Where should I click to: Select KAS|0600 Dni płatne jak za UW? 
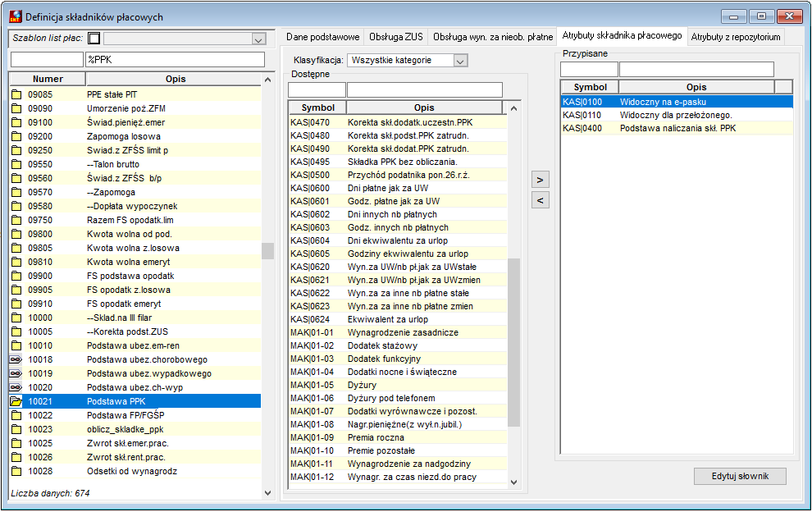(398, 188)
